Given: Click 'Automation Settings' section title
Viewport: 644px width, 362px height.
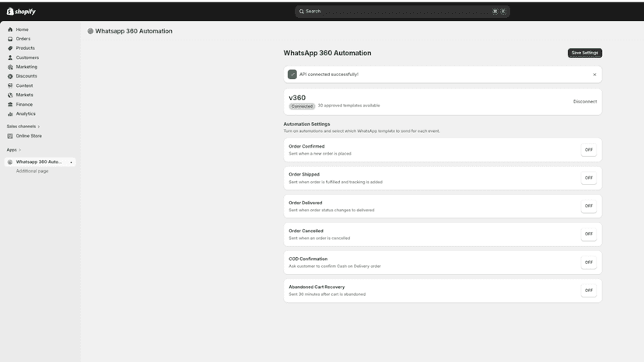Looking at the screenshot, I should click(x=306, y=124).
